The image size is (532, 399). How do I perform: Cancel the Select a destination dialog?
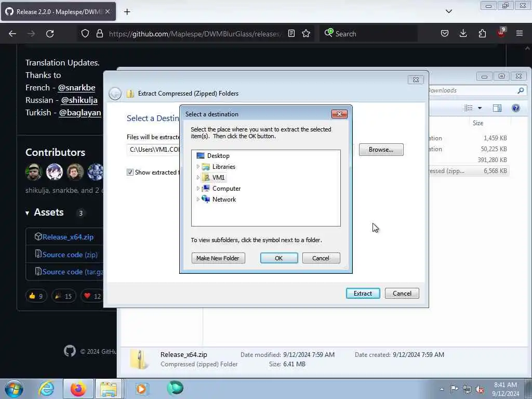[321, 258]
